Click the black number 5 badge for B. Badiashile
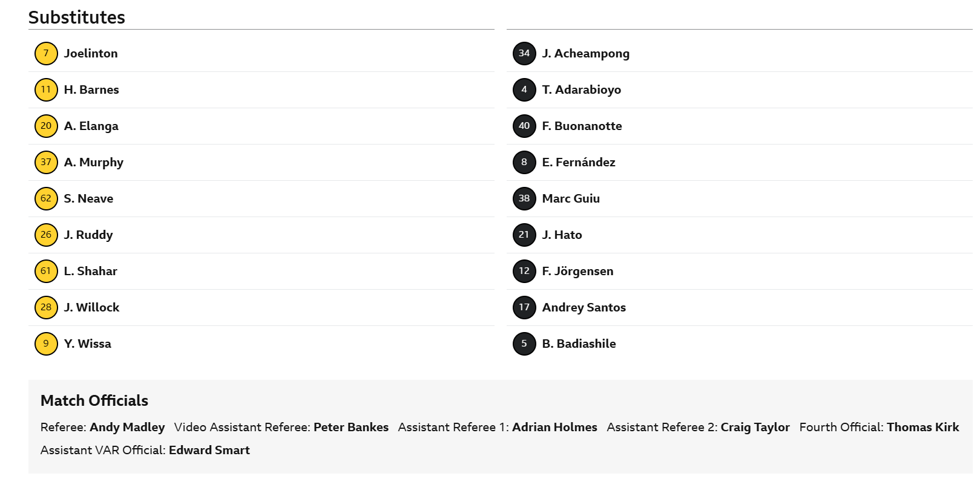The image size is (980, 479). click(x=524, y=344)
